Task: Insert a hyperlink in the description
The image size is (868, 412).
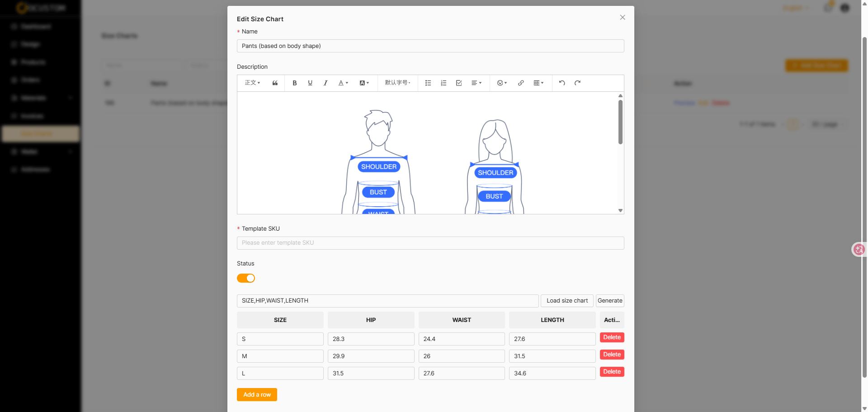Action: coord(521,83)
